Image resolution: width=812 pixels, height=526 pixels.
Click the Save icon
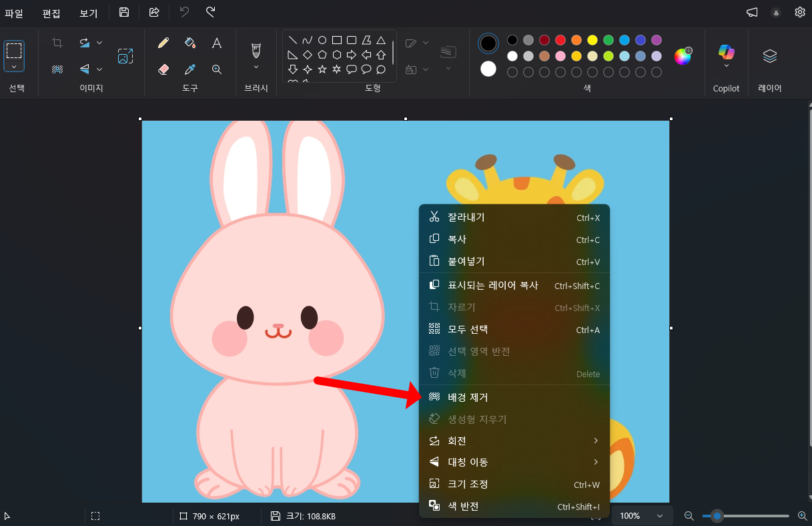pos(124,11)
